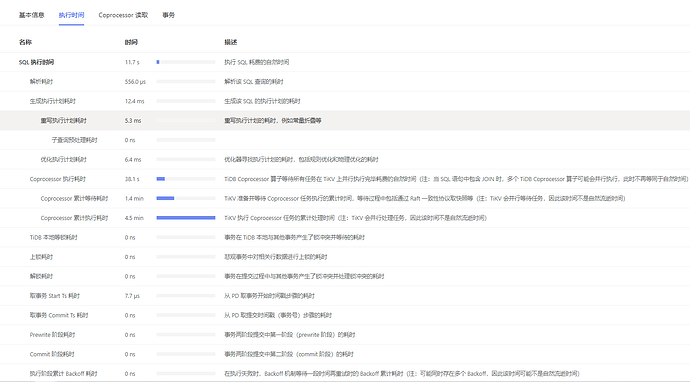Select the 执行阶段累计 Backoff 耗时 row name
This screenshot has width=690, height=382.
[63, 374]
